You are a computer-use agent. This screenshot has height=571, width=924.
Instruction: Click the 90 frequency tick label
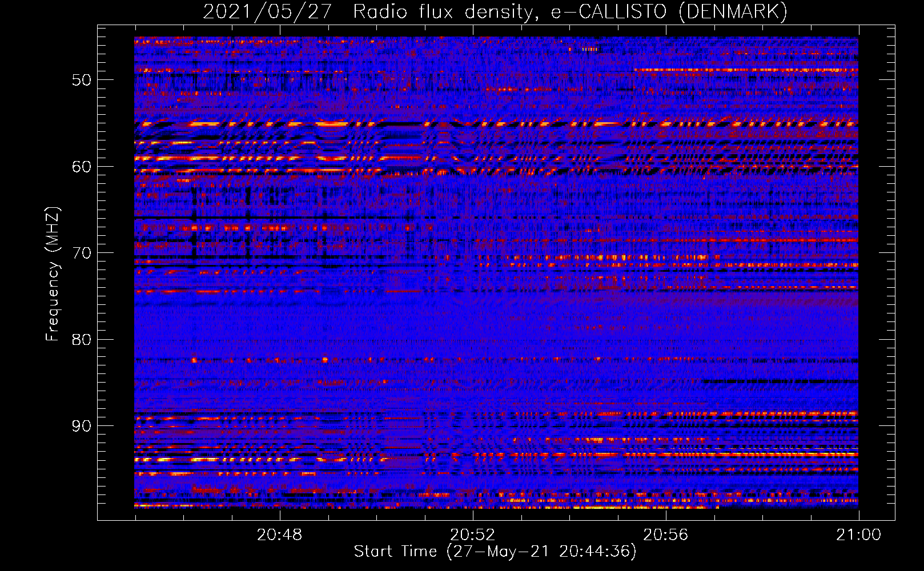pos(82,427)
